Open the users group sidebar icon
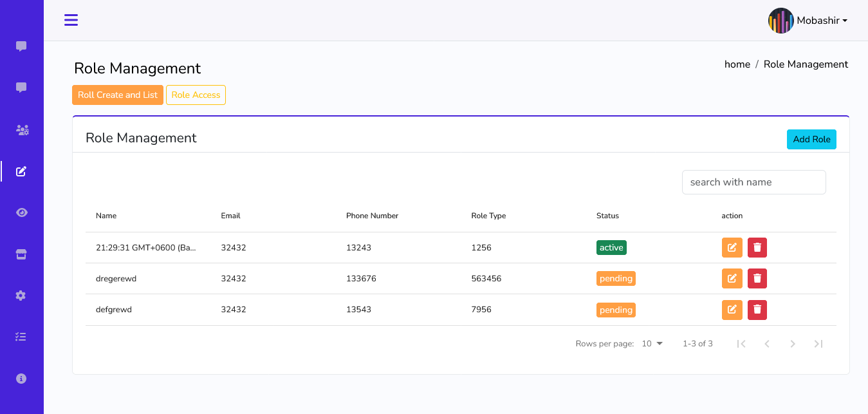Viewport: 868px width, 414px height. tap(22, 130)
